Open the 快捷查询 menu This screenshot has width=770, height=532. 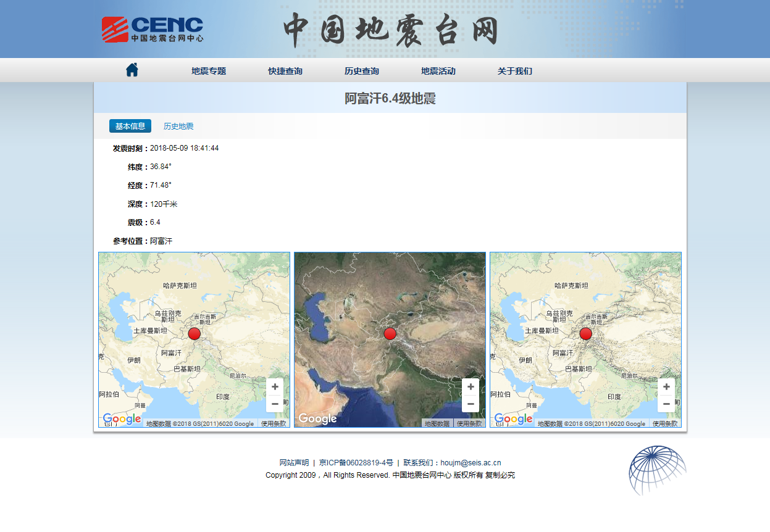(x=285, y=70)
